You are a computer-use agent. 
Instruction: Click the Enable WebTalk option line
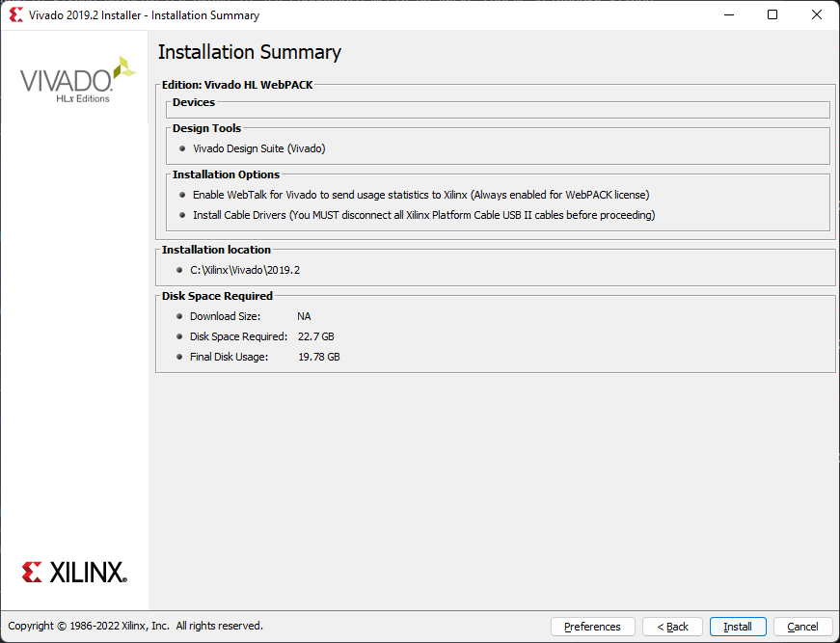420,195
